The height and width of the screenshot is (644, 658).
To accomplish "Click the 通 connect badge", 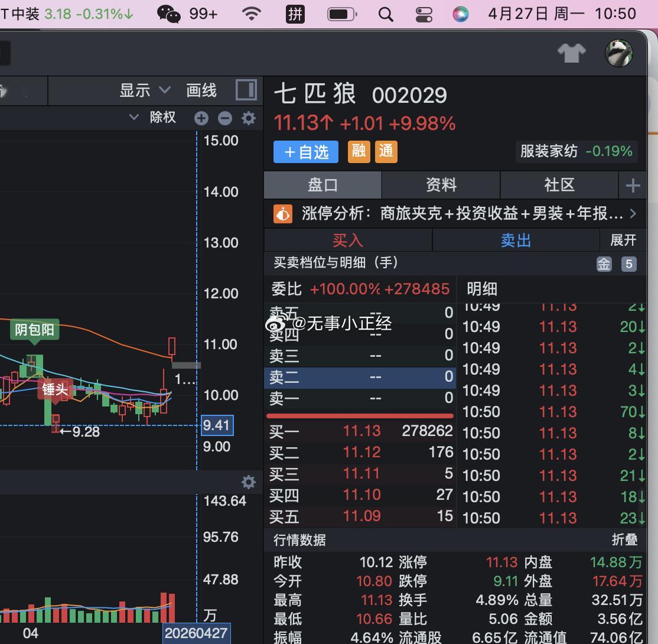I will point(386,152).
